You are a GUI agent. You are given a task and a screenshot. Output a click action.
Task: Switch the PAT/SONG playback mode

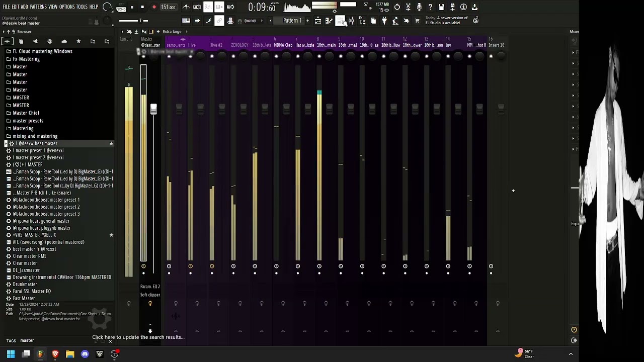pos(121,8)
